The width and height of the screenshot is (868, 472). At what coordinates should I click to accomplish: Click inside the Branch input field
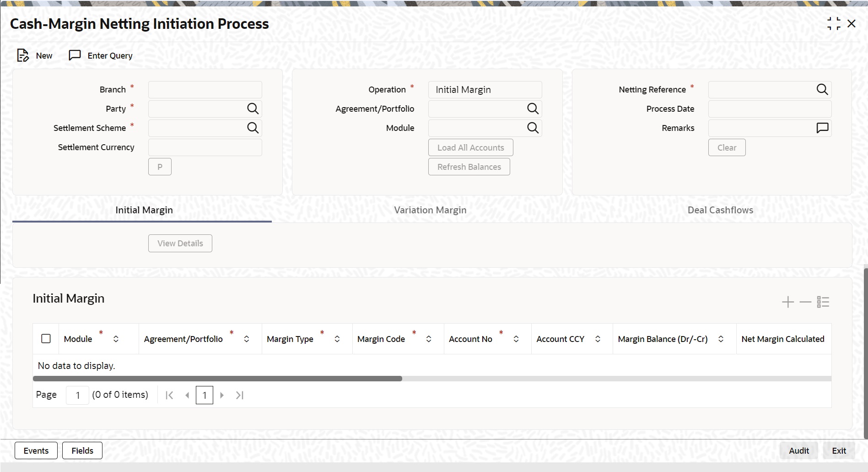point(205,89)
